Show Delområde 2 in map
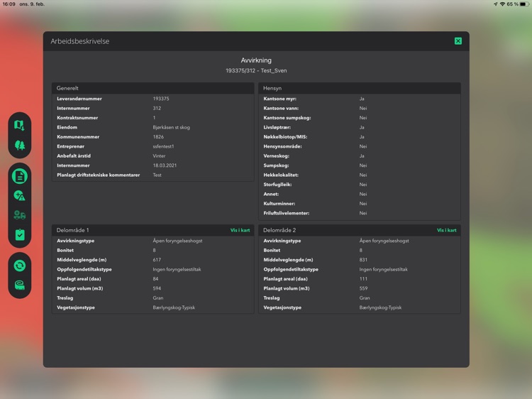Screen dimensions: 532x399 coord(446,230)
